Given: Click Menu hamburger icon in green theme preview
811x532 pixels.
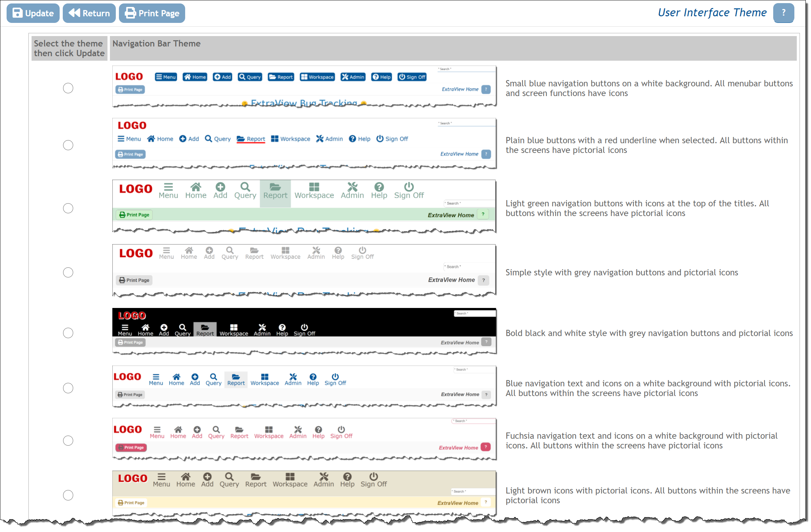Looking at the screenshot, I should (x=169, y=187).
